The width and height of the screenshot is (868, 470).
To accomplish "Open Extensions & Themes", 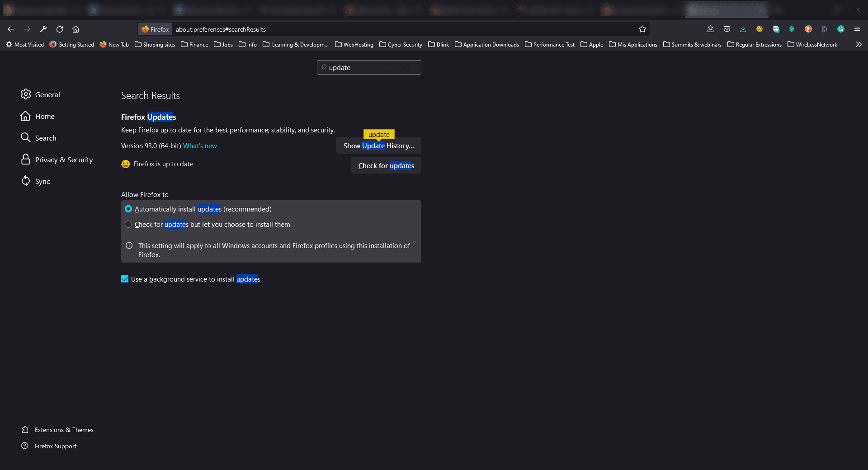I will (57, 430).
